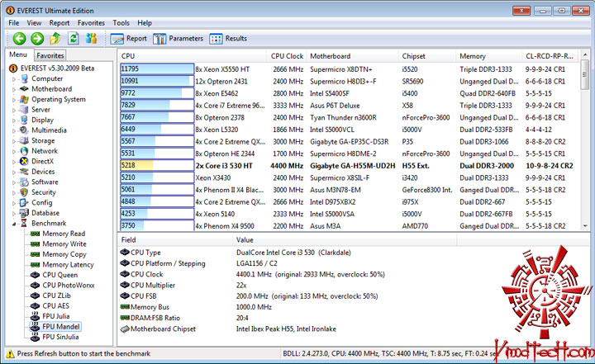Image resolution: width=595 pixels, height=364 pixels.
Task: Switch to the Favorites tab
Action: click(x=50, y=55)
